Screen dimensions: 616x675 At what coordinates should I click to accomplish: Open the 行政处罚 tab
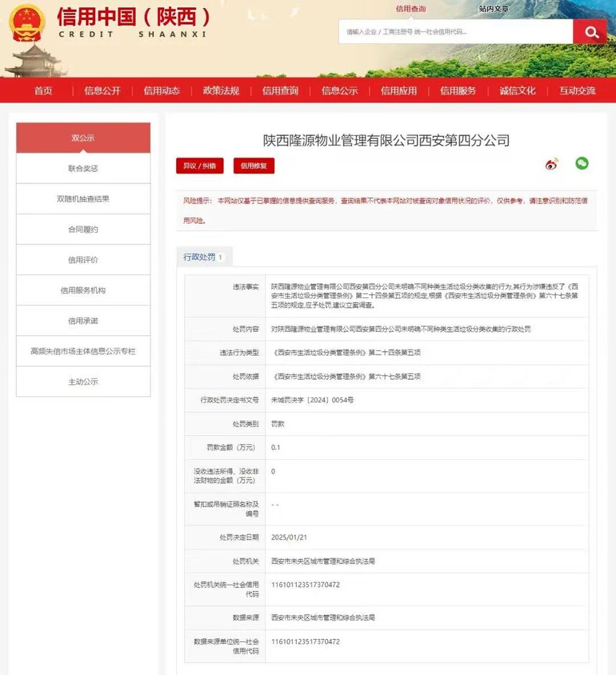(204, 257)
